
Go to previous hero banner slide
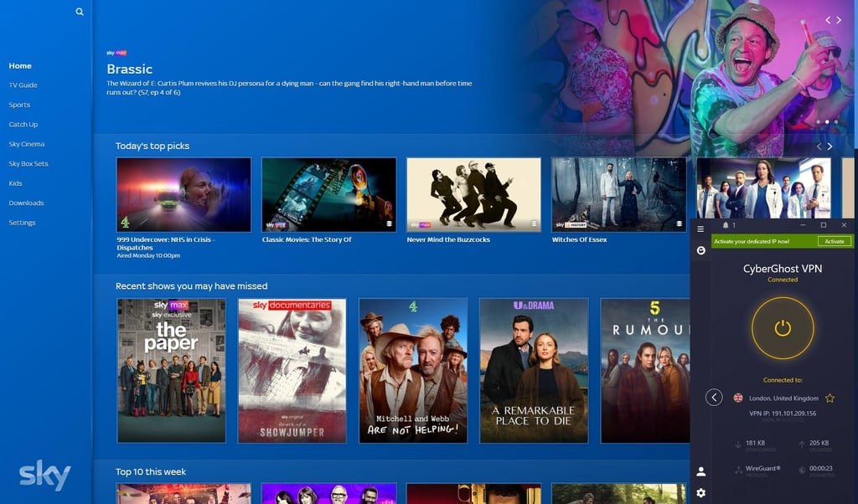[x=828, y=20]
